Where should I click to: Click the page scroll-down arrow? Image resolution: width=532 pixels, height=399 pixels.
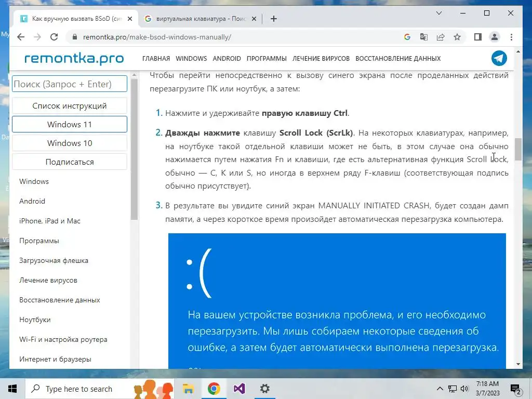[518, 364]
